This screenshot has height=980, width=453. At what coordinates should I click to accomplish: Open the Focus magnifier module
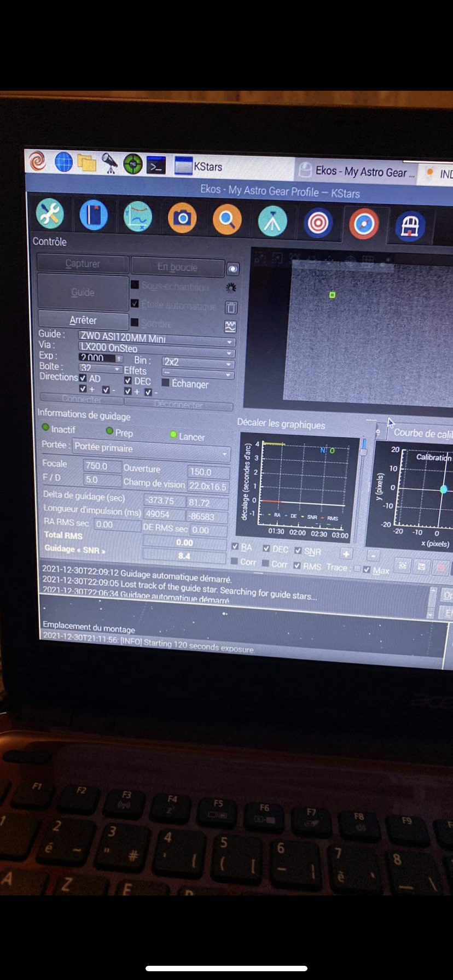click(227, 220)
